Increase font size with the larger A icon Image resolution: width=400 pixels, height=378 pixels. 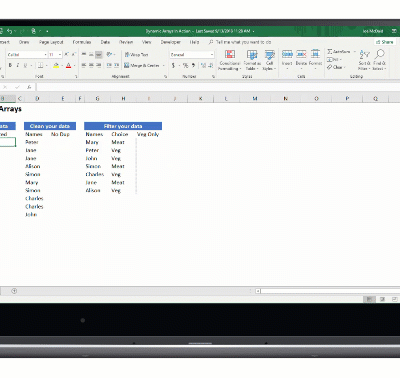[x=67, y=54]
